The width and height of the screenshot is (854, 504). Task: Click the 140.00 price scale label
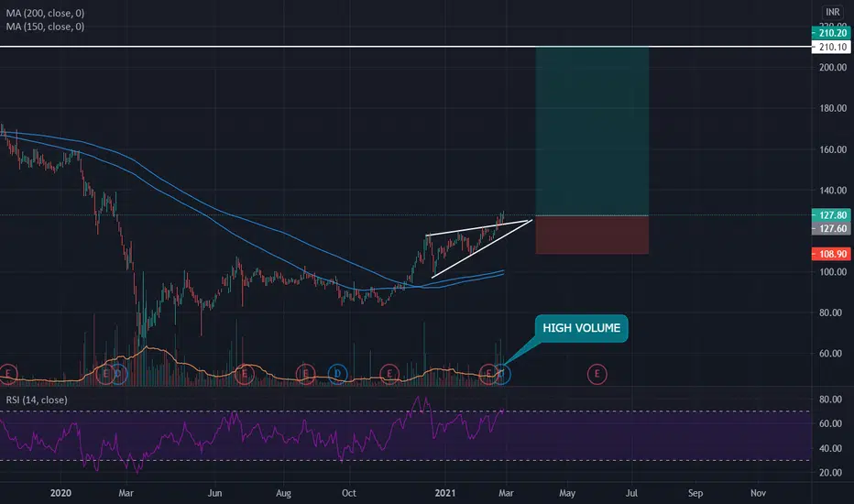833,191
